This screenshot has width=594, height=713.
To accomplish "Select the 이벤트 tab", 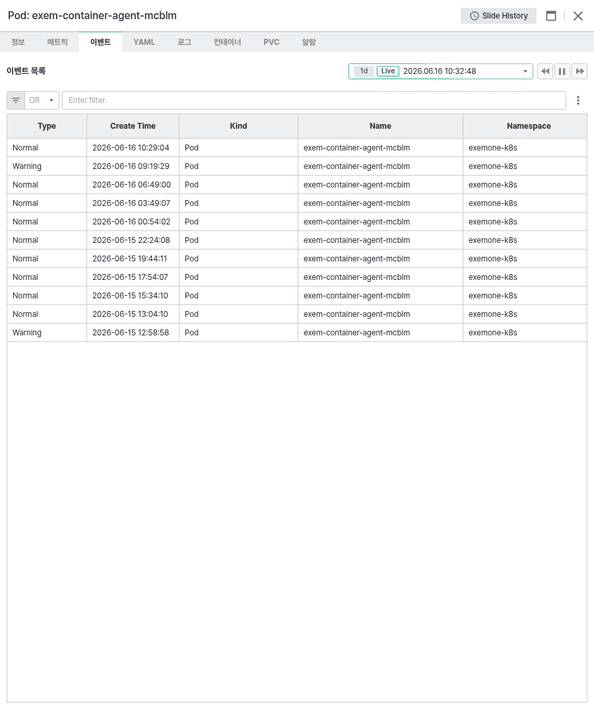I will [101, 42].
